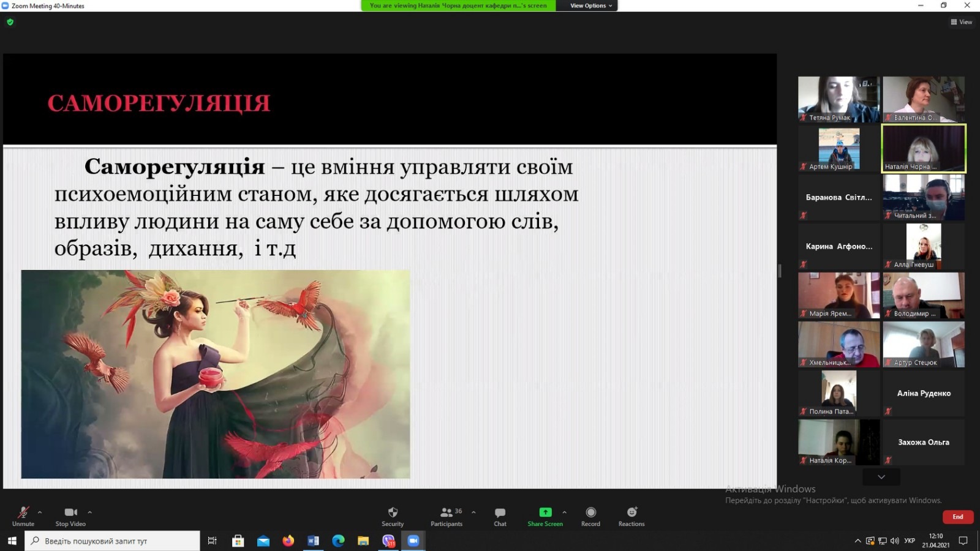980x551 pixels.
Task: Click the Баранова Світл... participant tile
Action: pyautogui.click(x=839, y=197)
